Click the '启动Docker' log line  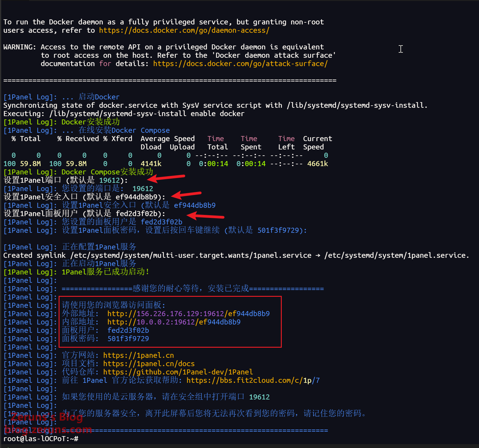pos(62,97)
